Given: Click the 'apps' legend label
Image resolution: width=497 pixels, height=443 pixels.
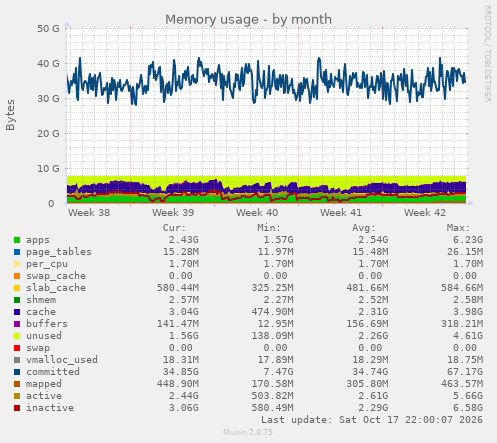Looking at the screenshot, I should (38, 240).
